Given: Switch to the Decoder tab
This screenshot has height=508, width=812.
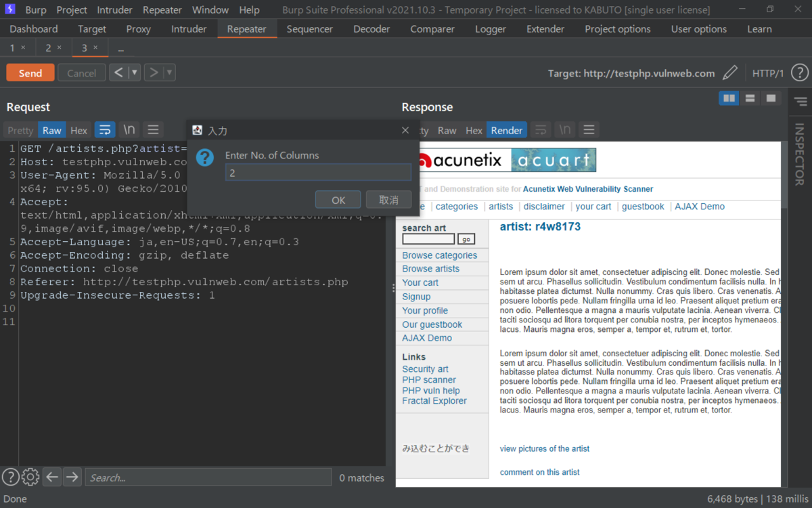Looking at the screenshot, I should coord(371,29).
